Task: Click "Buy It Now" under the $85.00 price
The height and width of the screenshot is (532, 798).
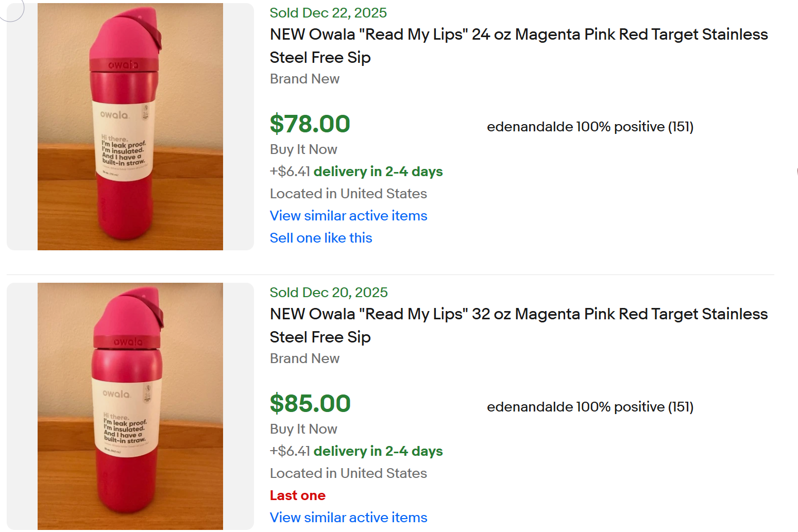Action: click(x=303, y=429)
